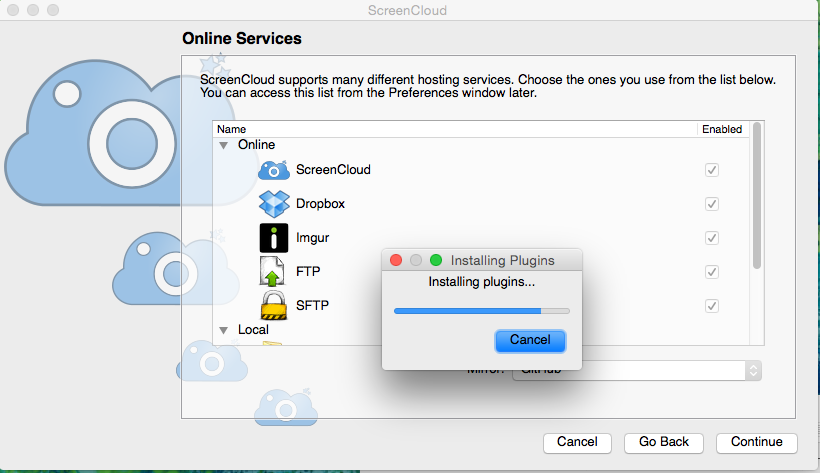Screen dimensions: 820x473
Task: Select the FTP row label
Action: coord(308,272)
